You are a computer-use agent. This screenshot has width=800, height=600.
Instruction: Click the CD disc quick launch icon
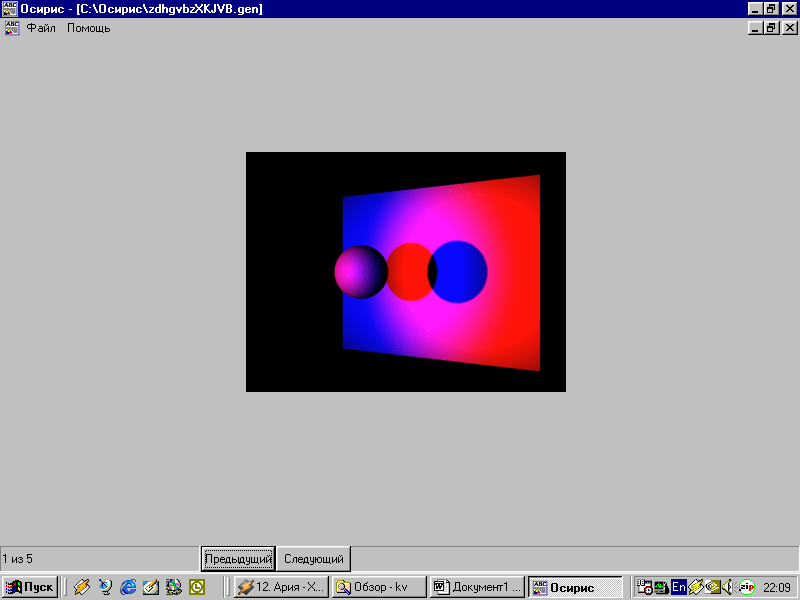(174, 587)
